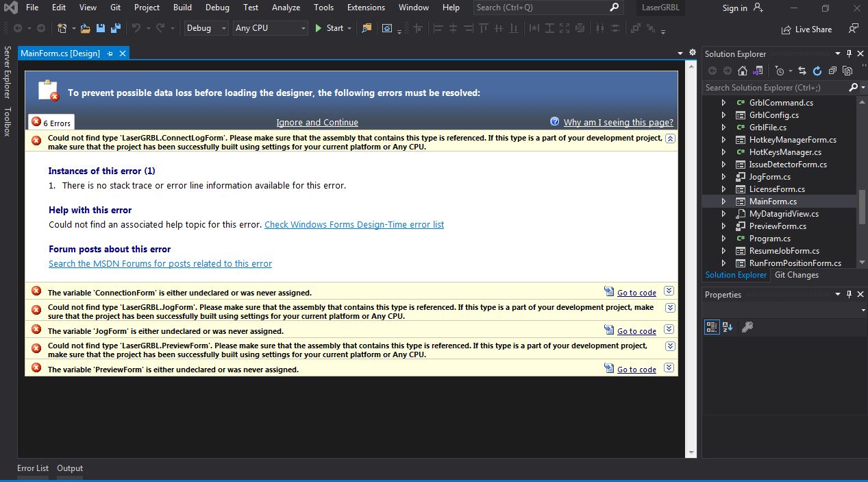Switch views using the Solution Explorer purple icon
Viewport: 868px width, 482px height.
(757, 71)
